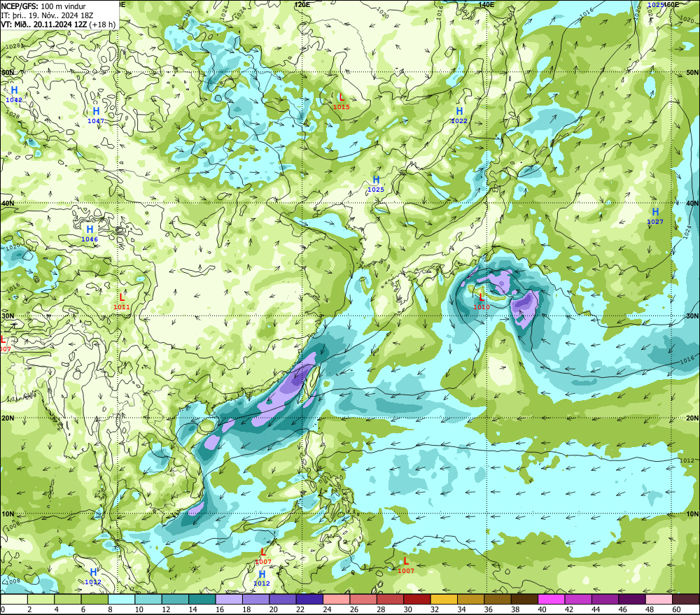Select the dark red 30–32 legend swatch
This screenshot has width=700, height=615.
click(x=417, y=599)
